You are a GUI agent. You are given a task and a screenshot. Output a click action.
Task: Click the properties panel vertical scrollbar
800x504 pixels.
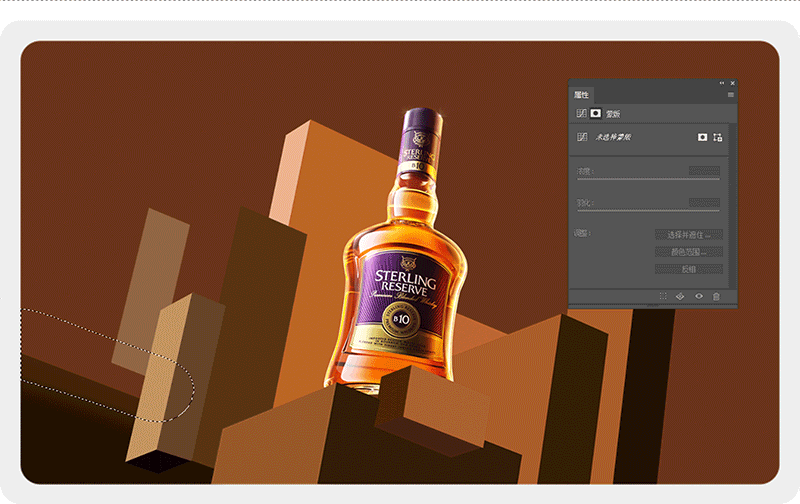(x=733, y=205)
